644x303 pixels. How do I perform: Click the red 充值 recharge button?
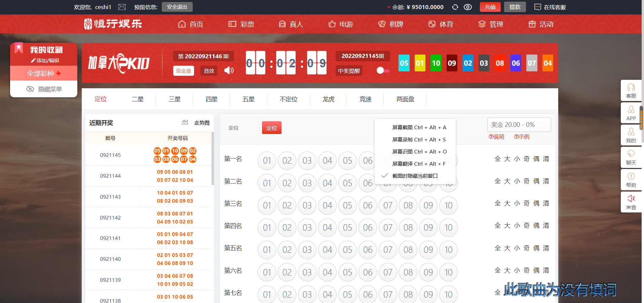pos(490,7)
